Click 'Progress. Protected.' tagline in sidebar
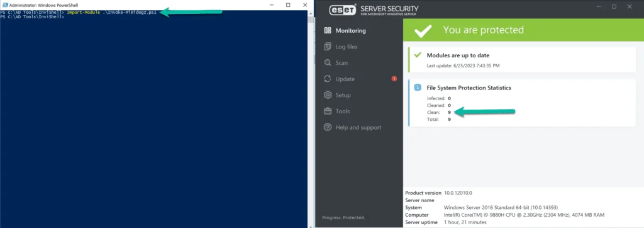Image resolution: width=644 pixels, height=228 pixels. coord(343,217)
